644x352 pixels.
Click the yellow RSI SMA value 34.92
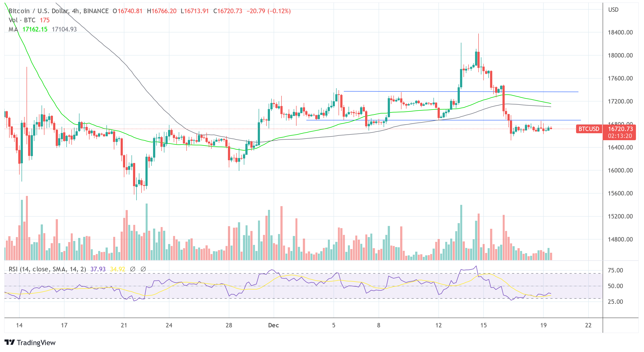coord(118,269)
